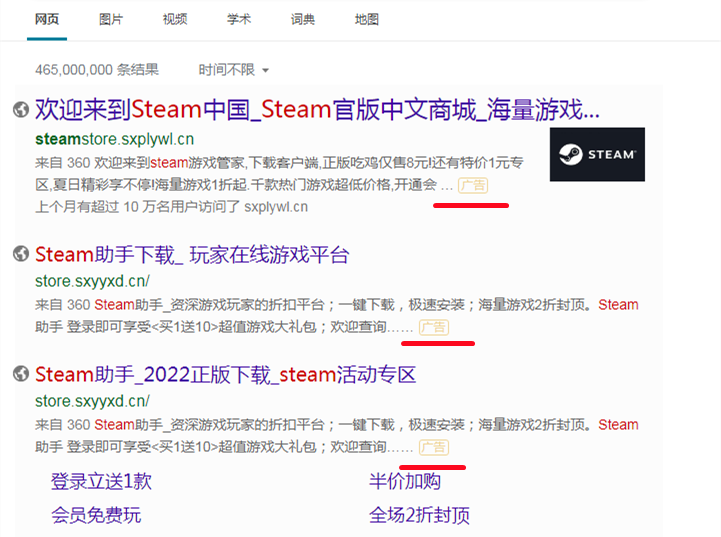Click the 广告 label in the Steam助手下载_玩家在线游戏平台 result
This screenshot has width=721, height=537.
[434, 327]
